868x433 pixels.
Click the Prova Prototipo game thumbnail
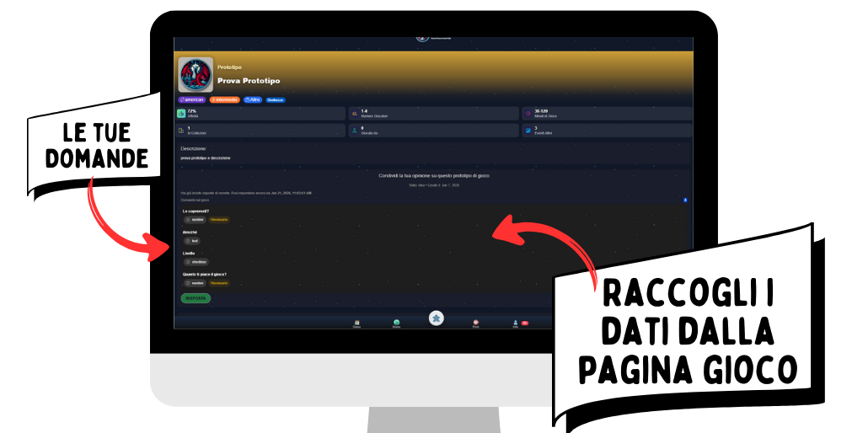click(x=196, y=74)
